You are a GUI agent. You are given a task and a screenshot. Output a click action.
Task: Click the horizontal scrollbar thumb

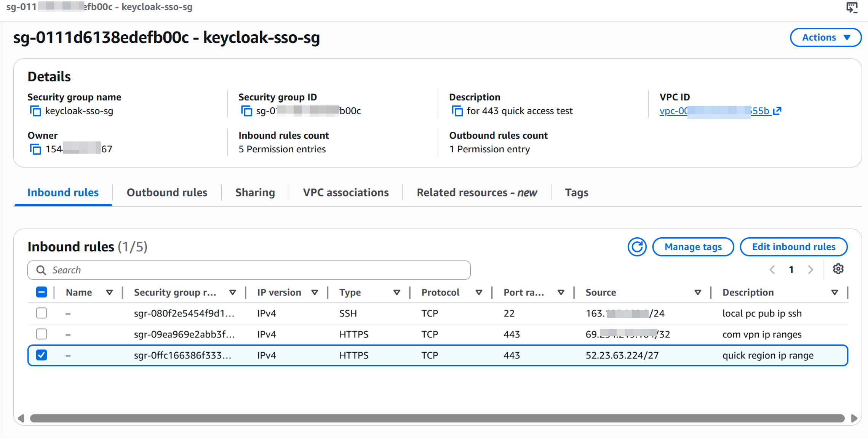tap(437, 418)
